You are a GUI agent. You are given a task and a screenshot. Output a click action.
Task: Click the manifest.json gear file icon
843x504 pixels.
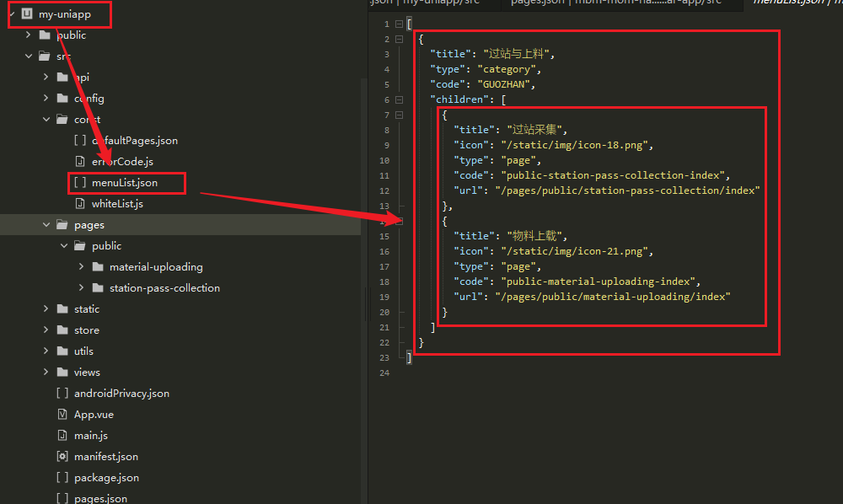click(x=62, y=457)
